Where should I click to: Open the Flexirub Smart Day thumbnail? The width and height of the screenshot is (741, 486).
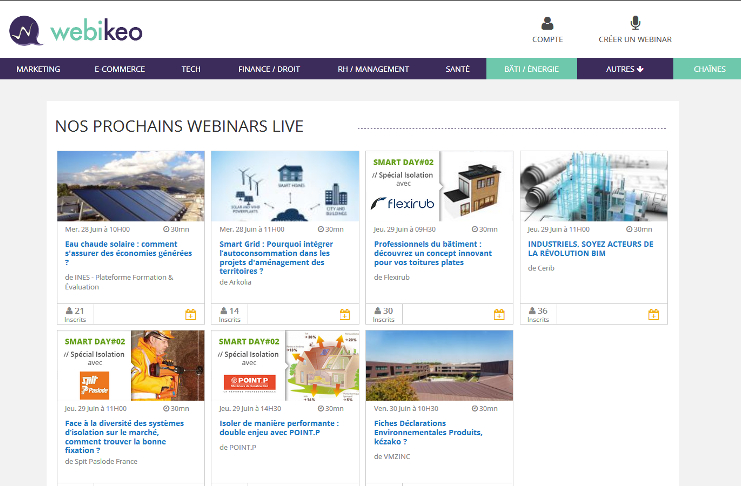[x=439, y=186]
